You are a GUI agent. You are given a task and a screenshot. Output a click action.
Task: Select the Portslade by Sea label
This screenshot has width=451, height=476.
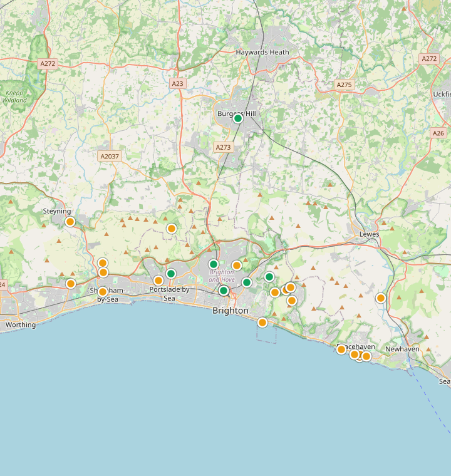point(170,294)
